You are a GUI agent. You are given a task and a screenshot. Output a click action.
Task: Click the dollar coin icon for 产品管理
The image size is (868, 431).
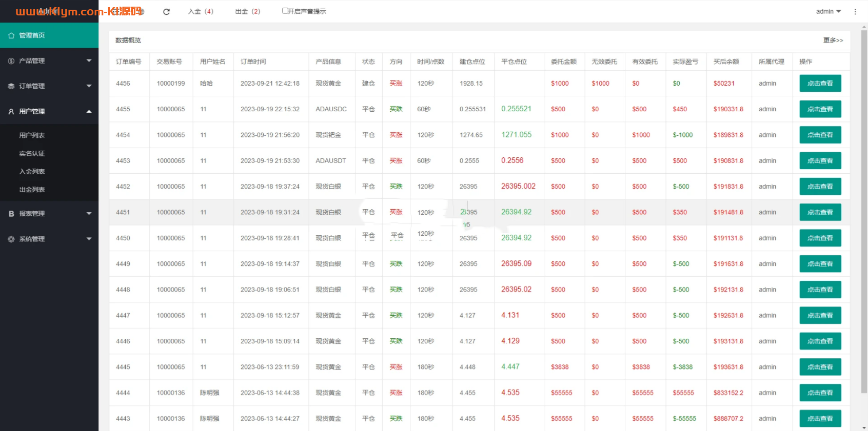(x=11, y=61)
